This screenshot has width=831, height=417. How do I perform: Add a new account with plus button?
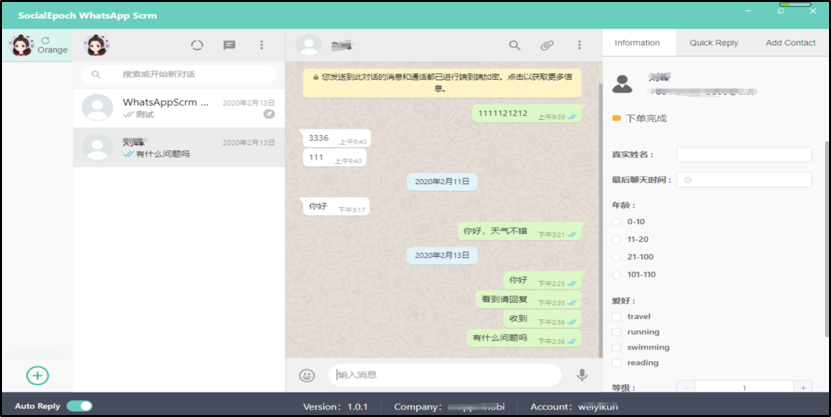tap(38, 375)
